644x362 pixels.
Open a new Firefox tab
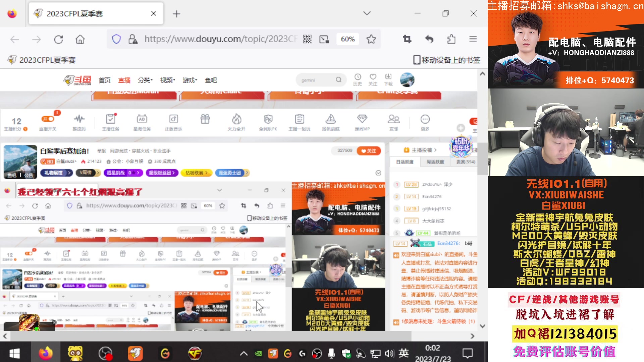click(176, 14)
